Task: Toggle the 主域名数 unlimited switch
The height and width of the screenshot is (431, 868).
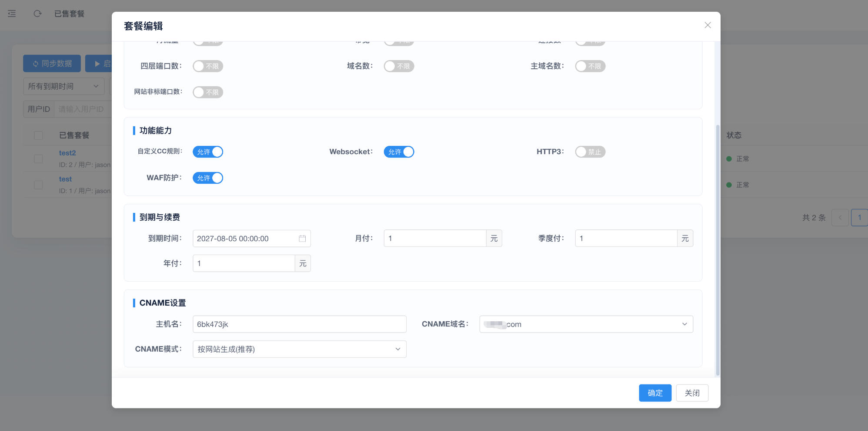Action: 590,66
